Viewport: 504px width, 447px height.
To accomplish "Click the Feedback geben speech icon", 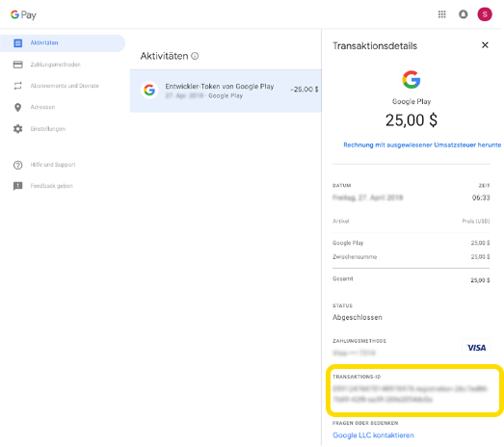I will (18, 186).
